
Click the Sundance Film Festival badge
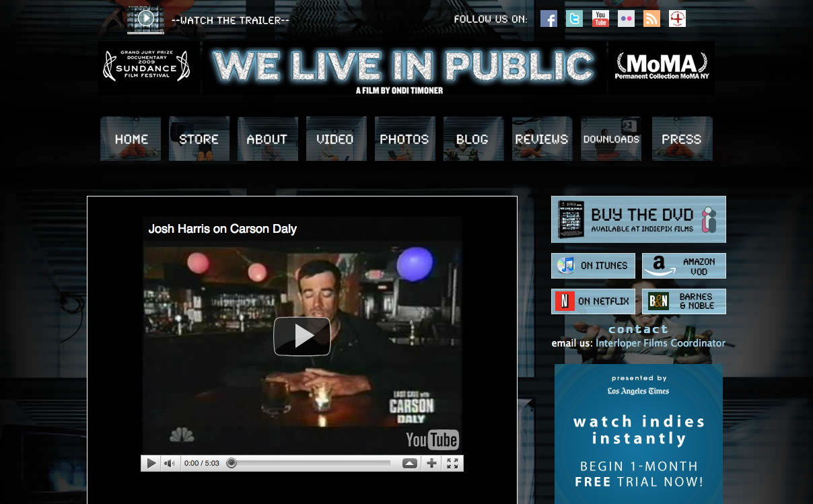[x=147, y=66]
